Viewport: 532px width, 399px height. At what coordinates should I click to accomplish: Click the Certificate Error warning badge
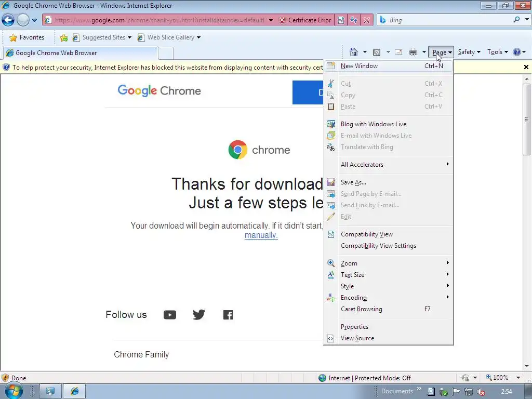pos(305,20)
